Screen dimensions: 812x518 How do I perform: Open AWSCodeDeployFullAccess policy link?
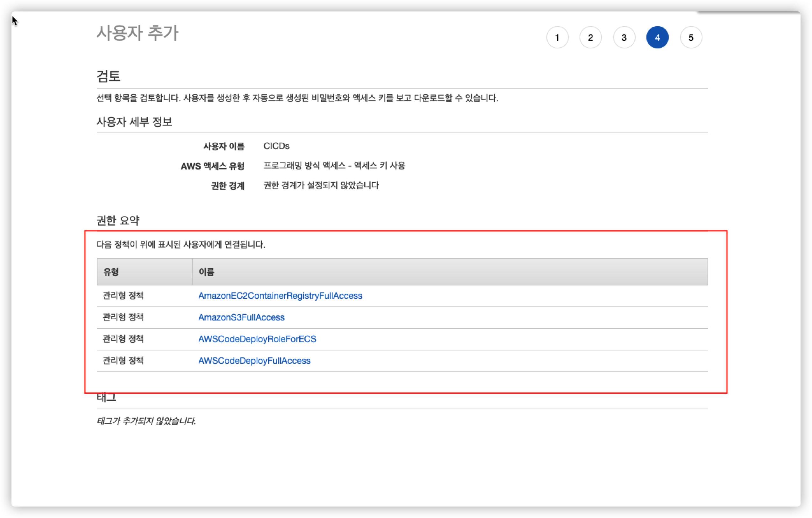pyautogui.click(x=254, y=360)
